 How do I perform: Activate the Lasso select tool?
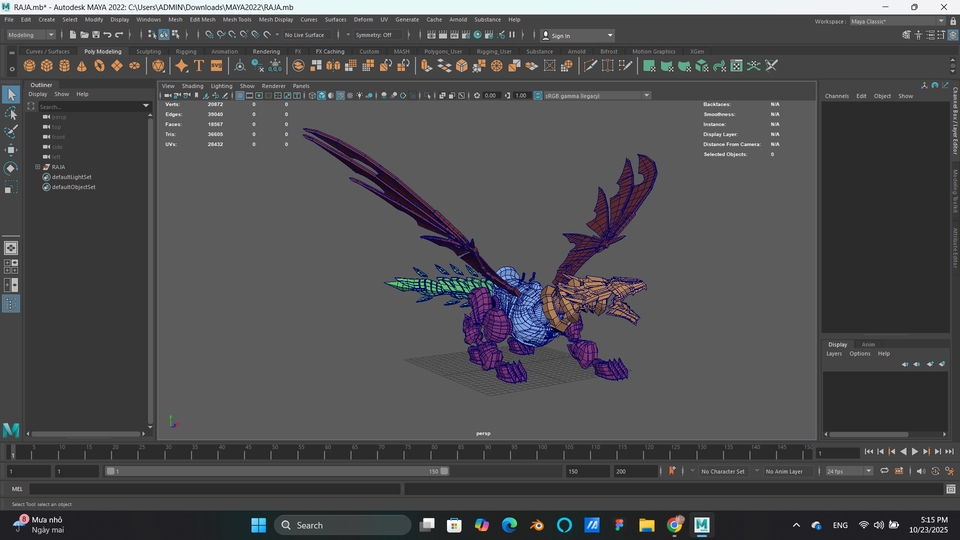click(11, 113)
